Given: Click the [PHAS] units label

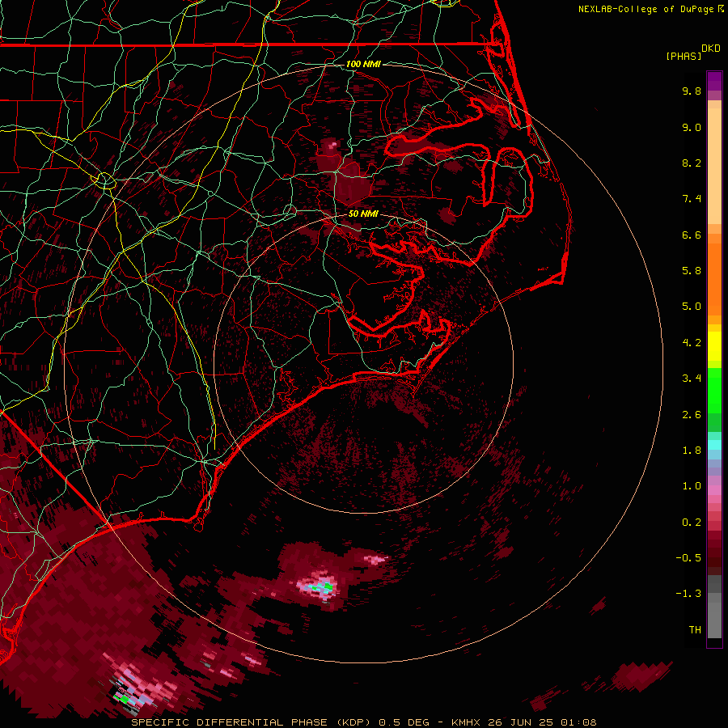Looking at the screenshot, I should coord(684,56).
